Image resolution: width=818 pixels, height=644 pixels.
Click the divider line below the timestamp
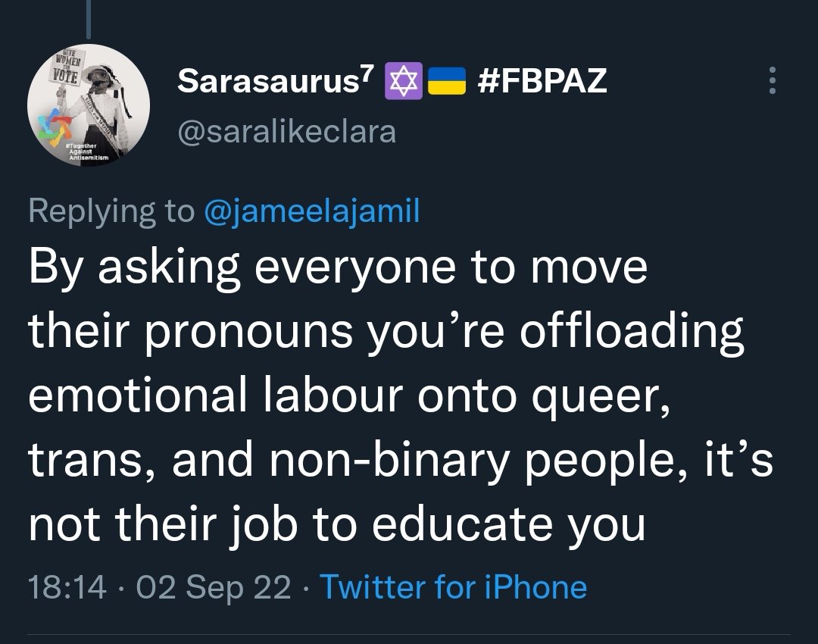pyautogui.click(x=409, y=635)
